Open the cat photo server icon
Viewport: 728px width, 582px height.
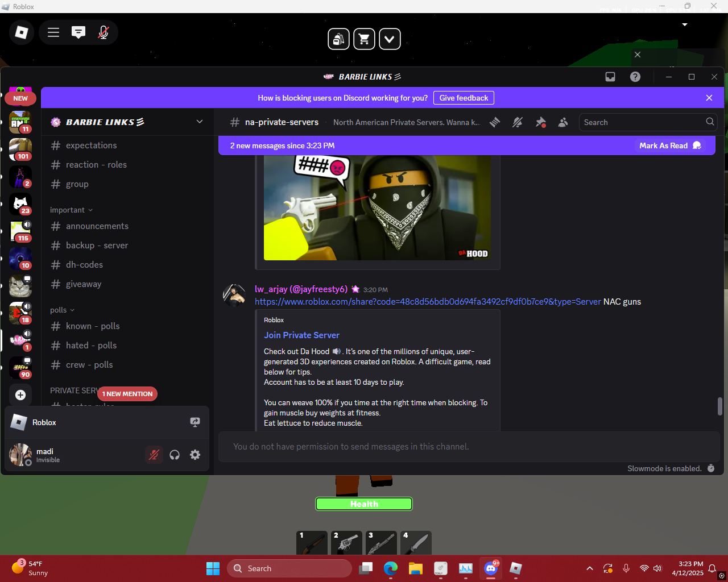20,286
